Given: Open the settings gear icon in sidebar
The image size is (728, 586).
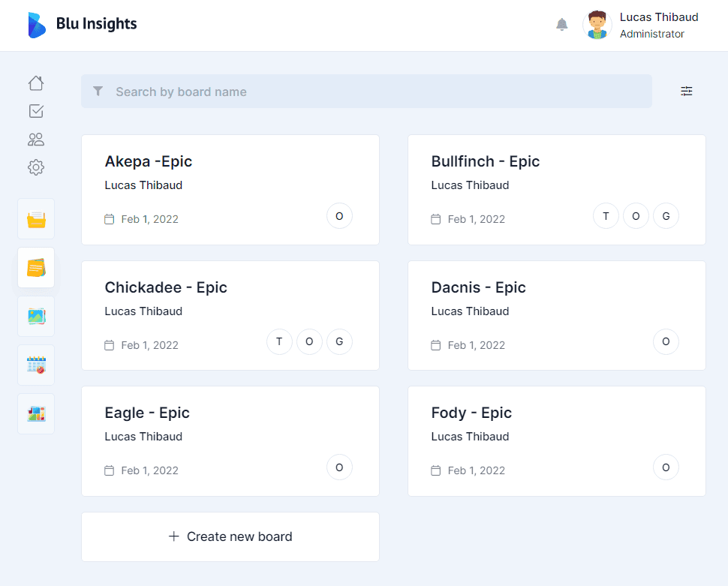Looking at the screenshot, I should click(36, 167).
